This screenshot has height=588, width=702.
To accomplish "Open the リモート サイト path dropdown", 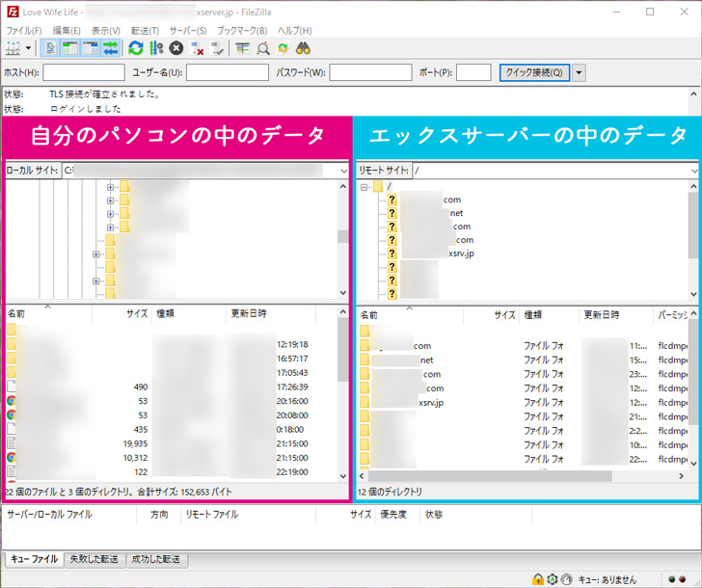I will click(x=693, y=170).
